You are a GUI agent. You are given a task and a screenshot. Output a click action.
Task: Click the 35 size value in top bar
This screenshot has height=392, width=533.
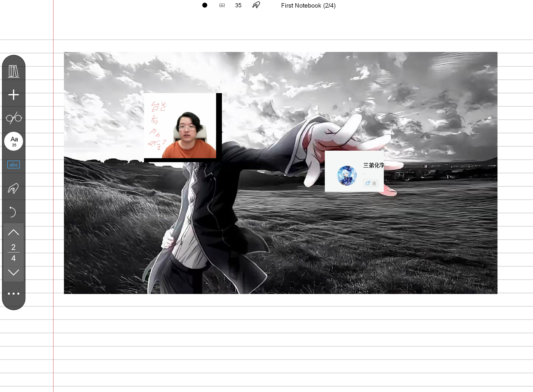(x=238, y=5)
